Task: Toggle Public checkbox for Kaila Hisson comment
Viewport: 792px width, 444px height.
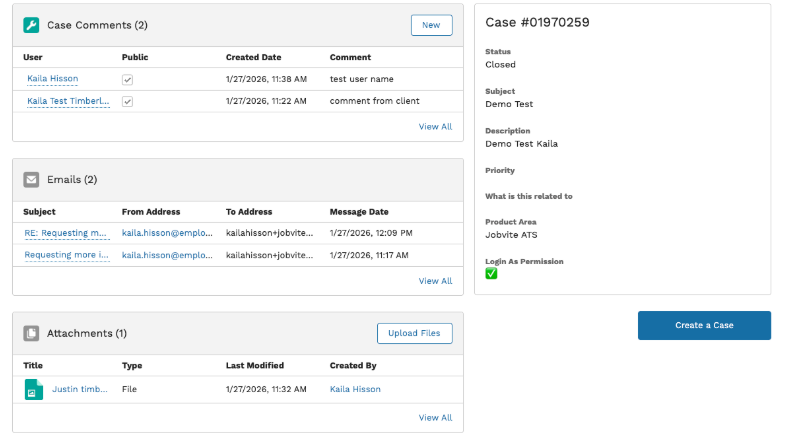Action: (x=127, y=79)
